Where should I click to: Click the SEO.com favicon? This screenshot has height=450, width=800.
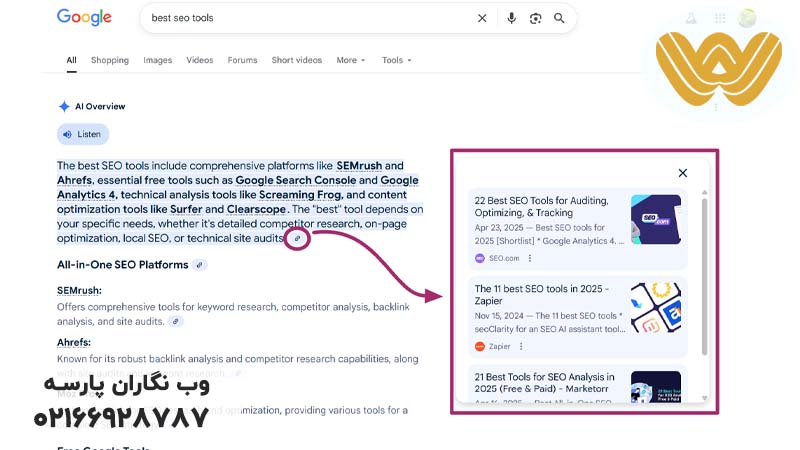(x=480, y=258)
